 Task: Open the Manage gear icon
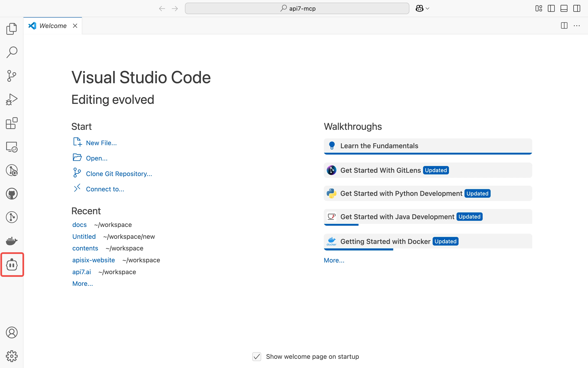tap(12, 356)
